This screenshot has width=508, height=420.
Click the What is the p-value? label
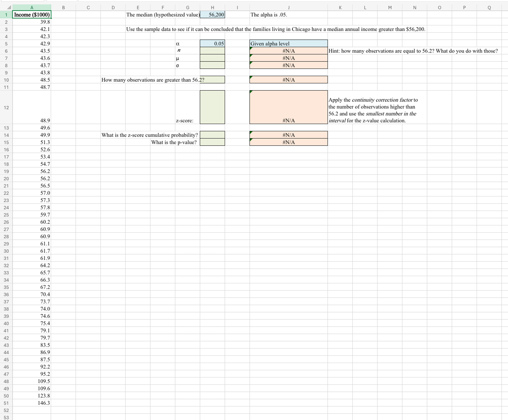(x=174, y=142)
